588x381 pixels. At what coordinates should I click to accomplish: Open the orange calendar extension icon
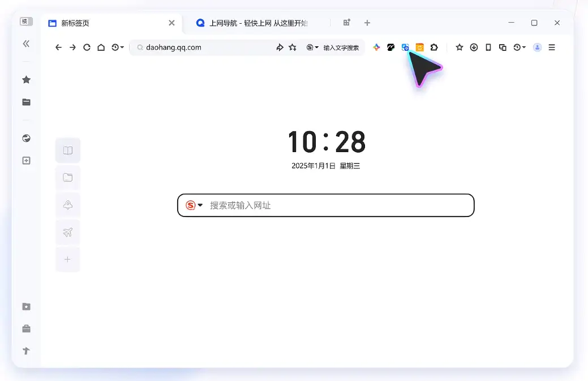[419, 47]
